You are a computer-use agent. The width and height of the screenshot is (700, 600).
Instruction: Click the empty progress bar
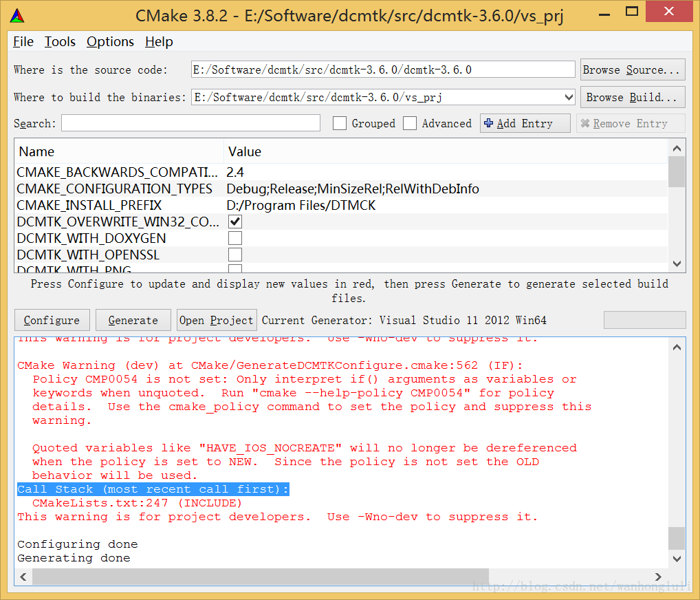point(644,320)
